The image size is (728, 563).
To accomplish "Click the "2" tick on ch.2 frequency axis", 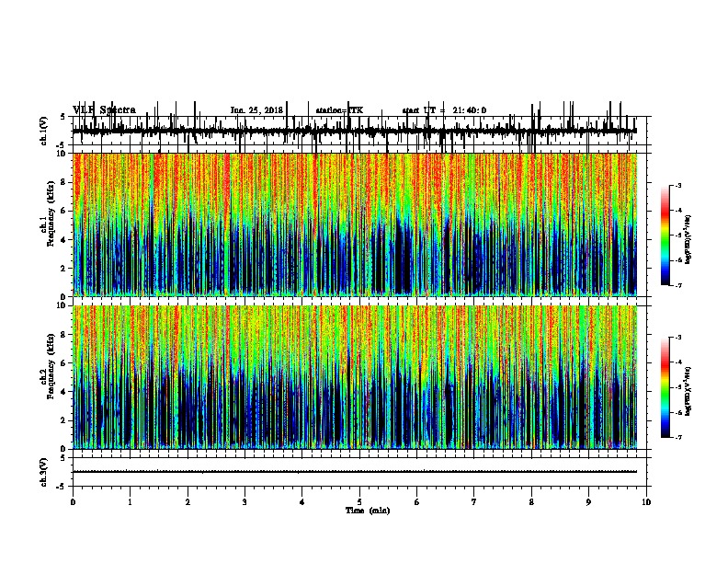I will pyautogui.click(x=64, y=420).
